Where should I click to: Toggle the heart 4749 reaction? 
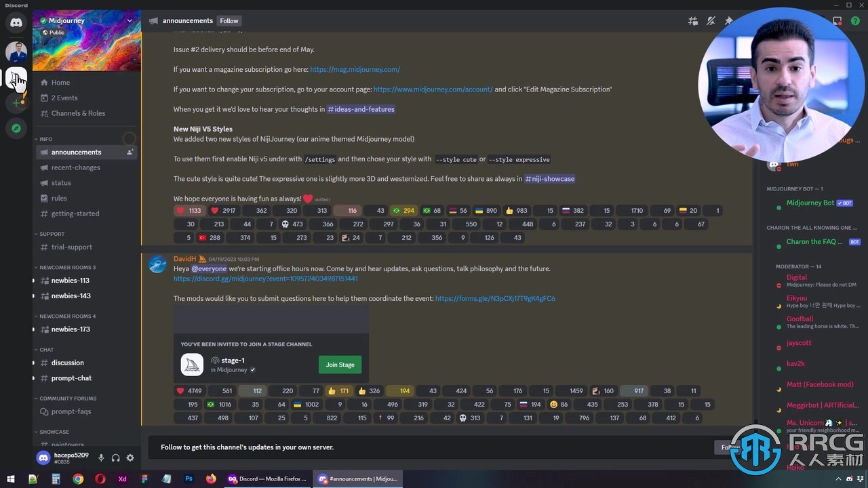[x=189, y=391]
